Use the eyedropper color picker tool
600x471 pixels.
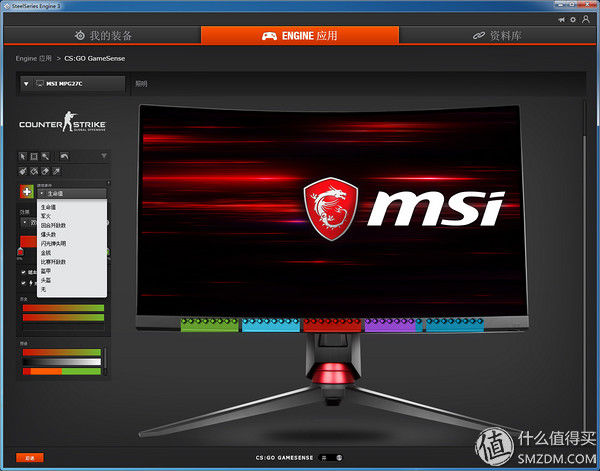click(x=56, y=171)
